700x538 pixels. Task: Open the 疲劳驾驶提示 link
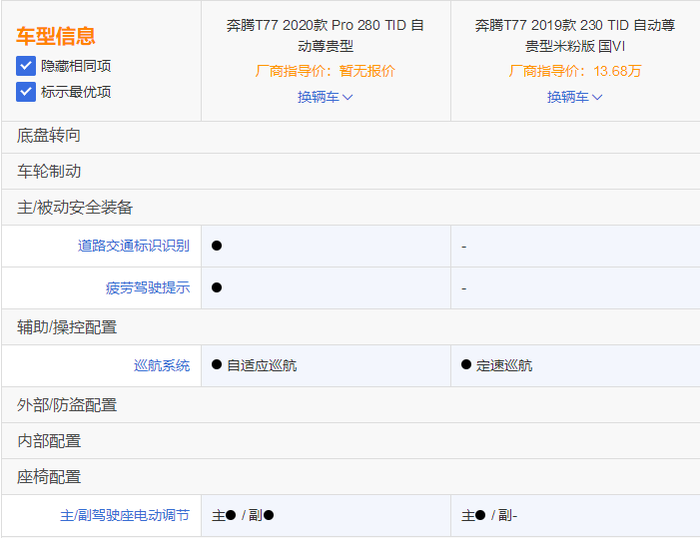coord(148,288)
